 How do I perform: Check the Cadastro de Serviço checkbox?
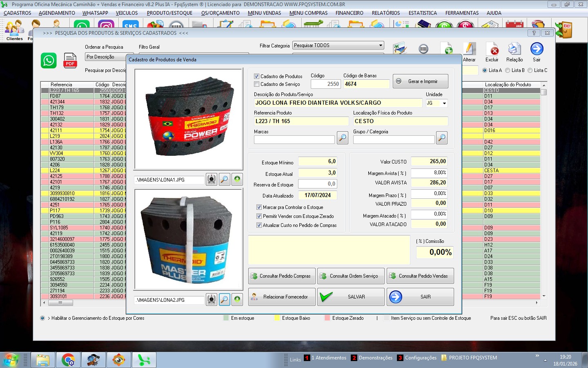click(x=257, y=84)
